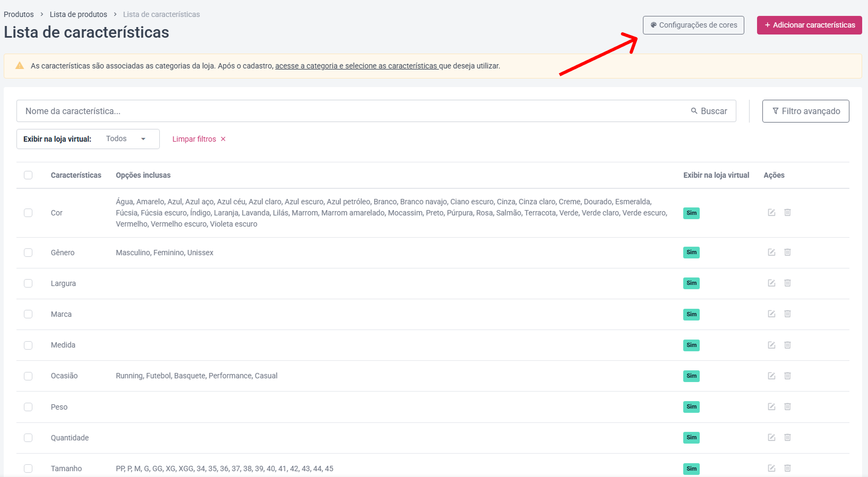Check the Ocasião row checkbox
The image size is (868, 477).
click(x=28, y=376)
